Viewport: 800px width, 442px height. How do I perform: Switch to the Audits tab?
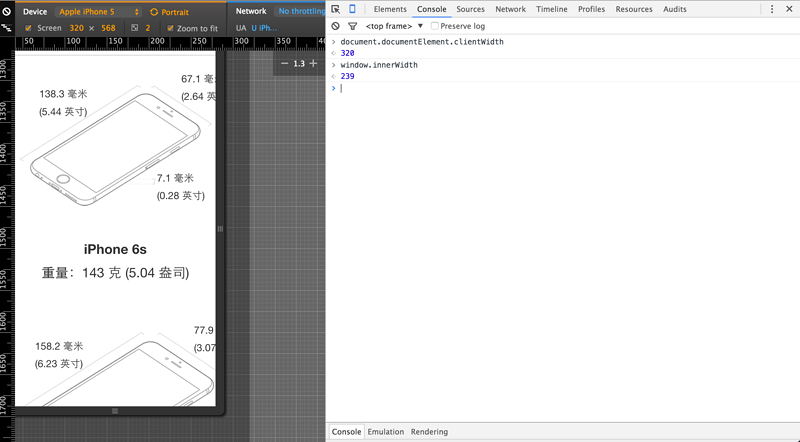coord(674,9)
